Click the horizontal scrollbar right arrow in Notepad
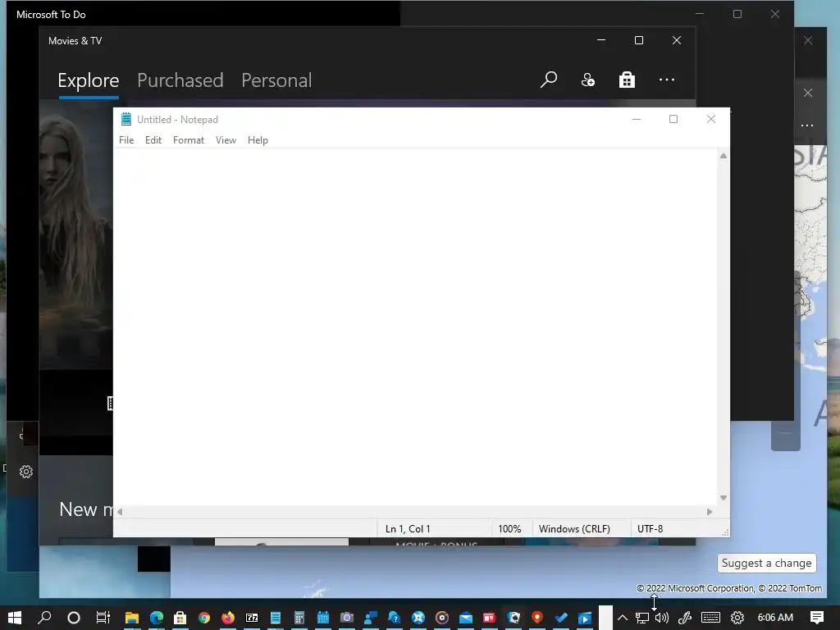The image size is (840, 630). (710, 512)
